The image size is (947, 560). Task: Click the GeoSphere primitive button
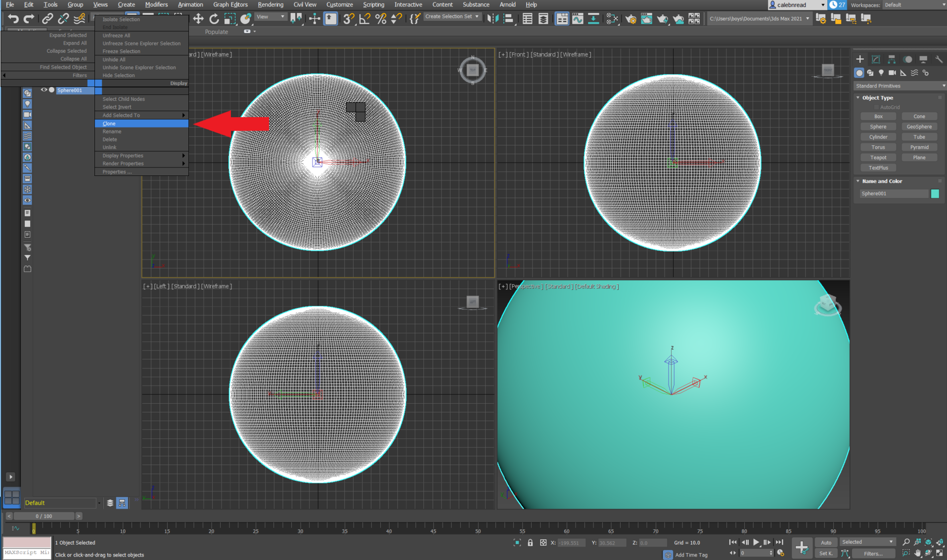click(919, 127)
